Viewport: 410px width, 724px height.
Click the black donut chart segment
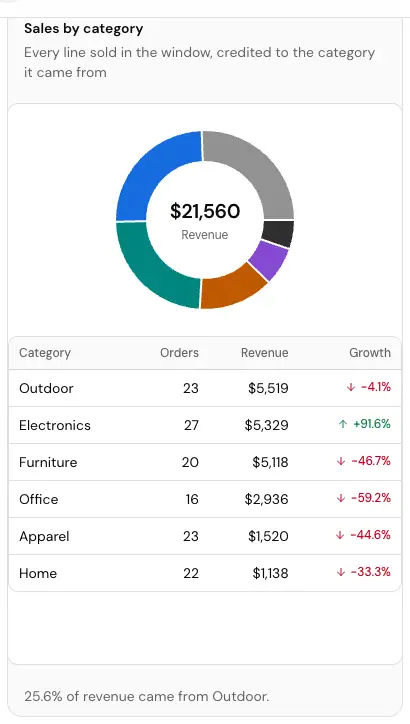(279, 234)
